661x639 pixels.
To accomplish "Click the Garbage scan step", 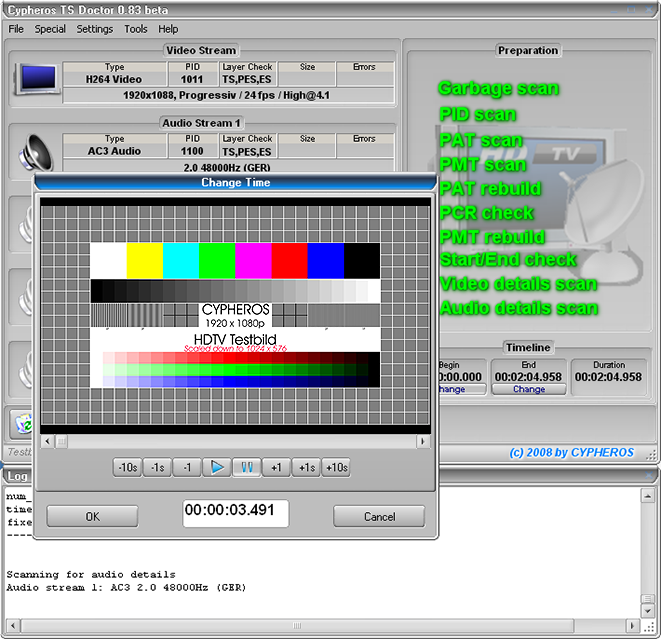I will tap(498, 89).
